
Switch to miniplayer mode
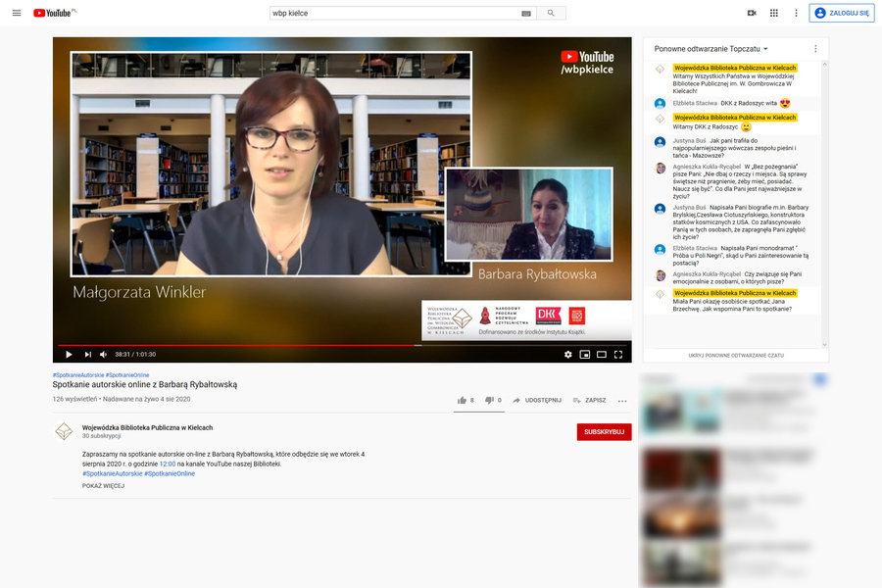(x=585, y=355)
